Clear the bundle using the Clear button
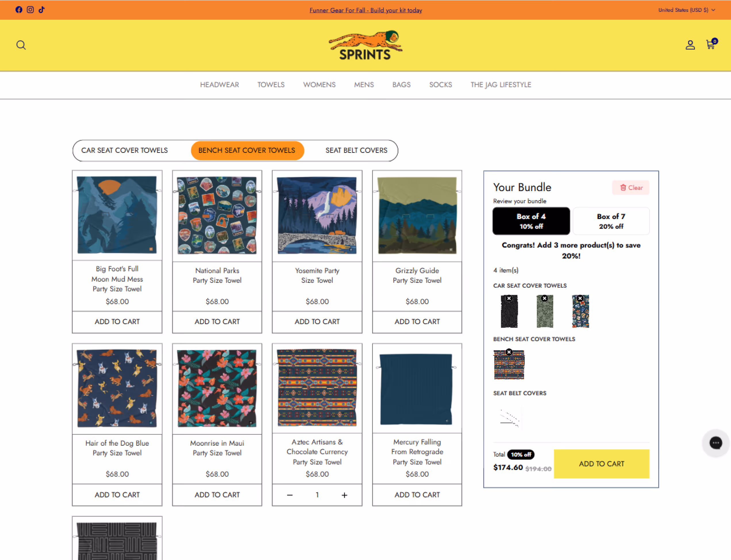The height and width of the screenshot is (560, 731). 631,188
